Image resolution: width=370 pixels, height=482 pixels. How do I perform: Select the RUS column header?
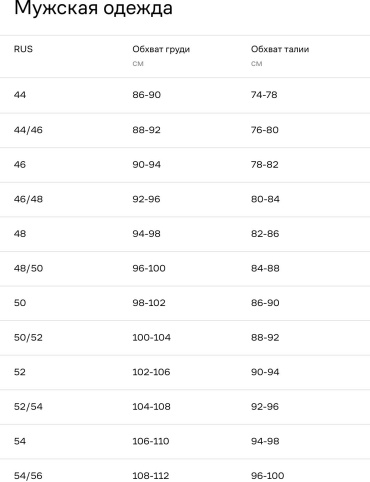23,49
